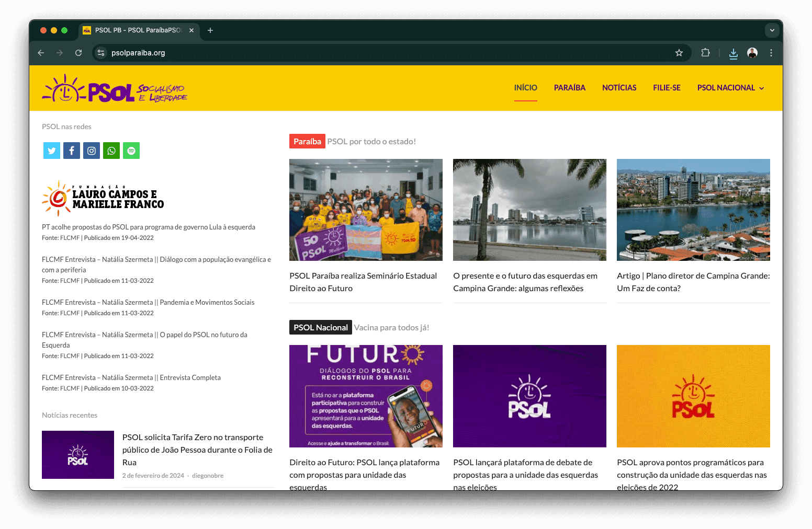Expand the PSOL NACIONAL dropdown

(730, 88)
